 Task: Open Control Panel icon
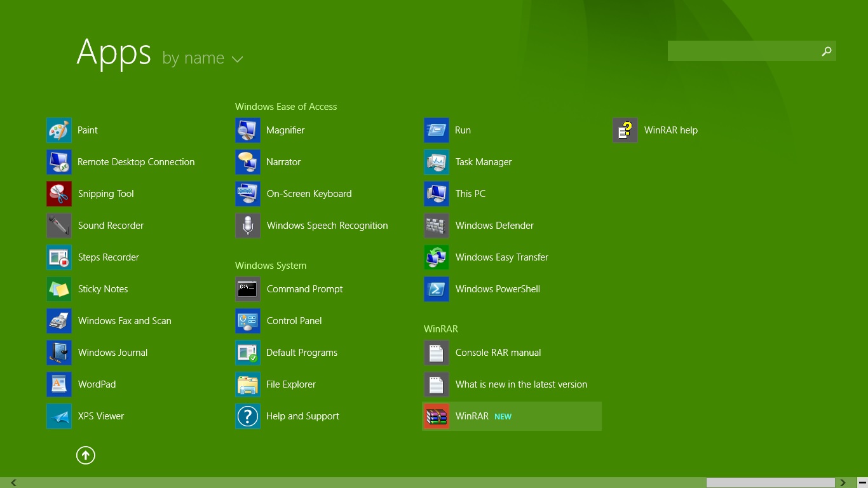(248, 321)
